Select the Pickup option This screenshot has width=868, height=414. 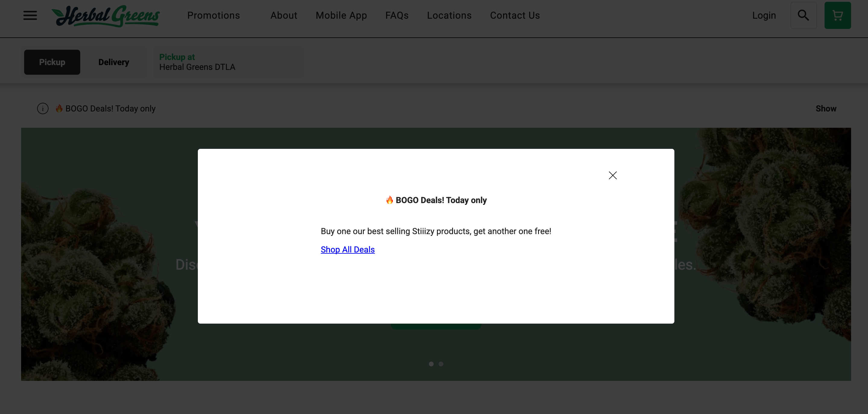(52, 62)
